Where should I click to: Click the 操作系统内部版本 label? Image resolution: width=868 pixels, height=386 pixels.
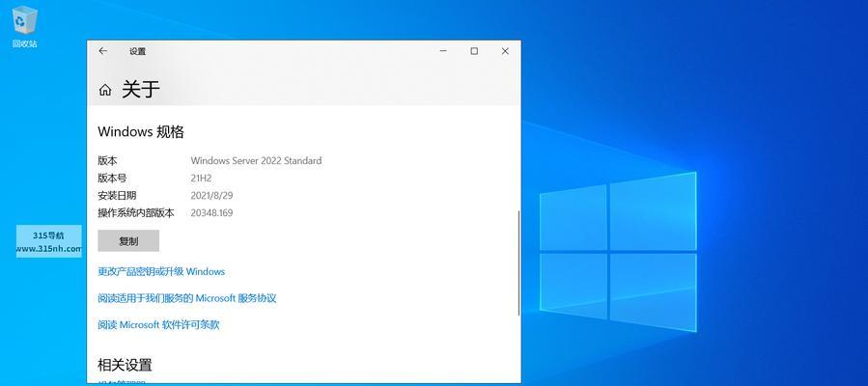(x=136, y=213)
